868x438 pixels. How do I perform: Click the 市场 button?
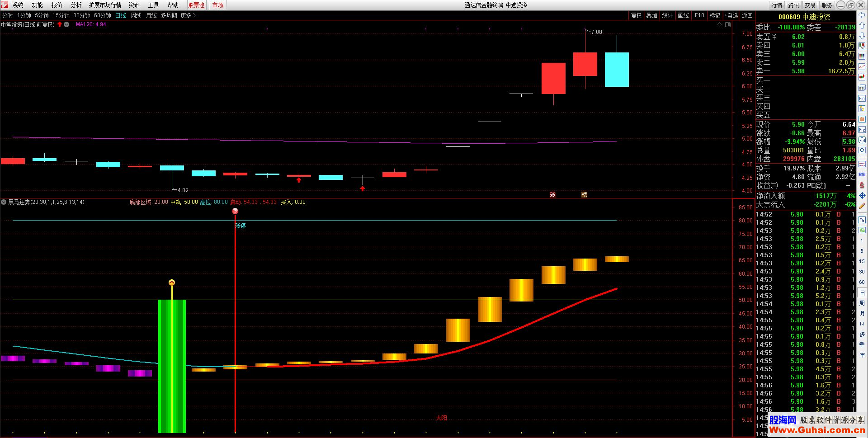[218, 5]
